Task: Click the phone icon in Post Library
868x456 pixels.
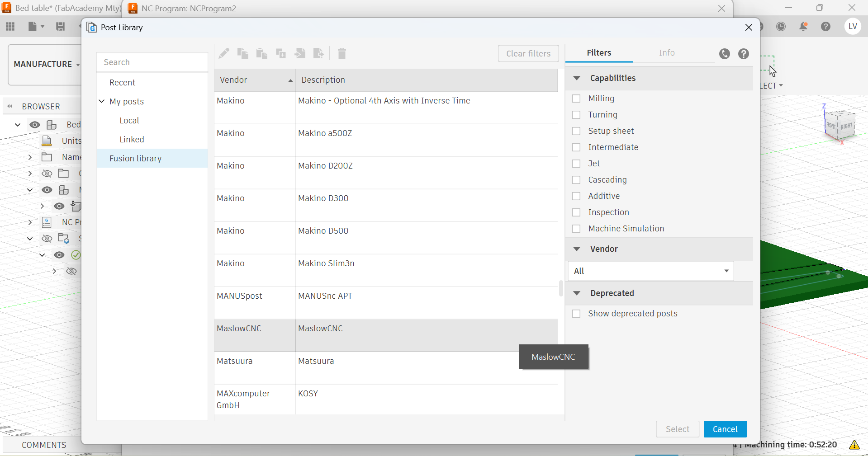Action: 725,54
